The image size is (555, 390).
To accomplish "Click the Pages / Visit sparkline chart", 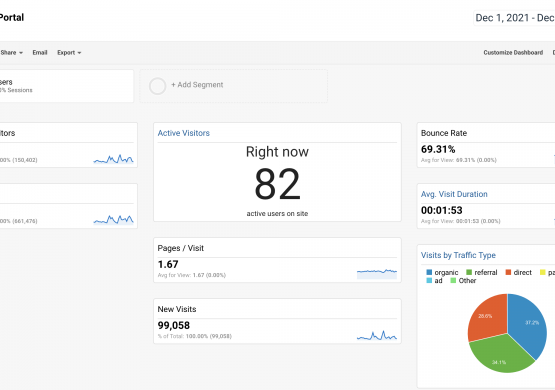I will pyautogui.click(x=377, y=274).
